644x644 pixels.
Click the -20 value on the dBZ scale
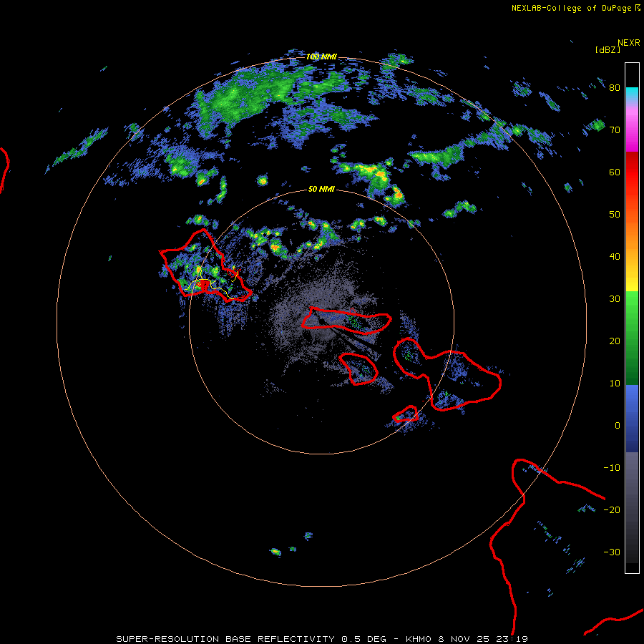pyautogui.click(x=612, y=510)
